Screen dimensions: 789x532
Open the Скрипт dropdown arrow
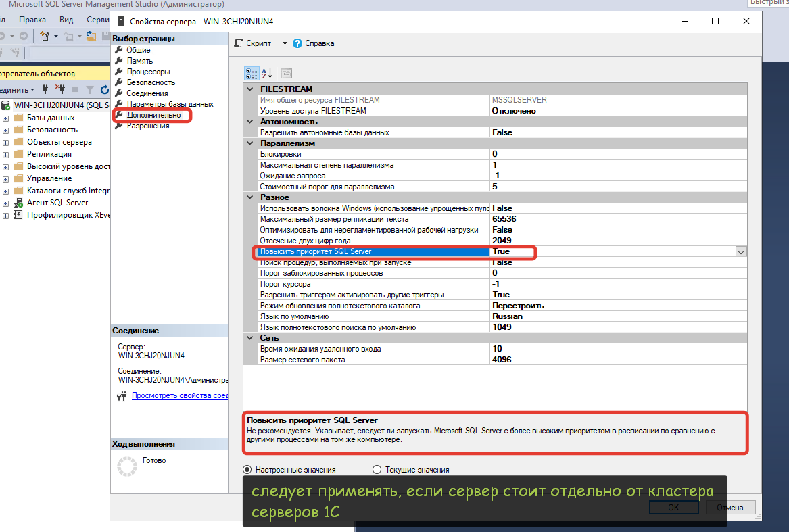point(285,43)
